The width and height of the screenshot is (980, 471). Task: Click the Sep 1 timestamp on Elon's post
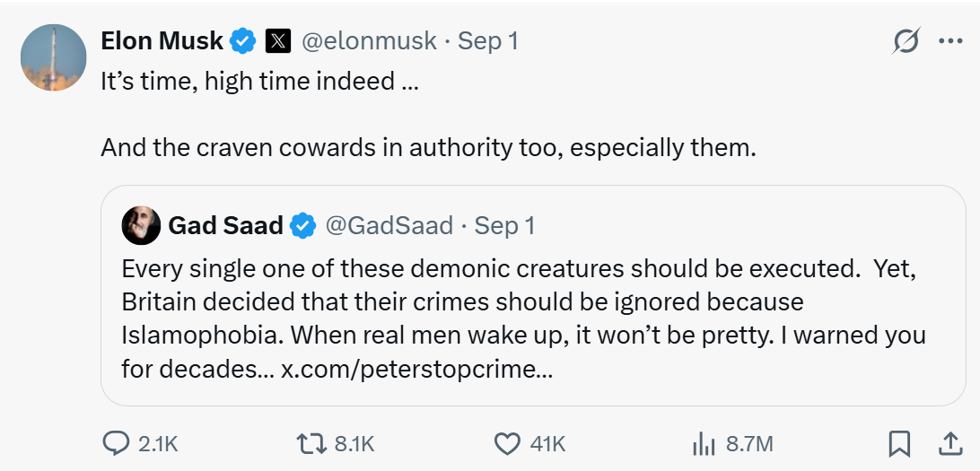[x=488, y=41]
